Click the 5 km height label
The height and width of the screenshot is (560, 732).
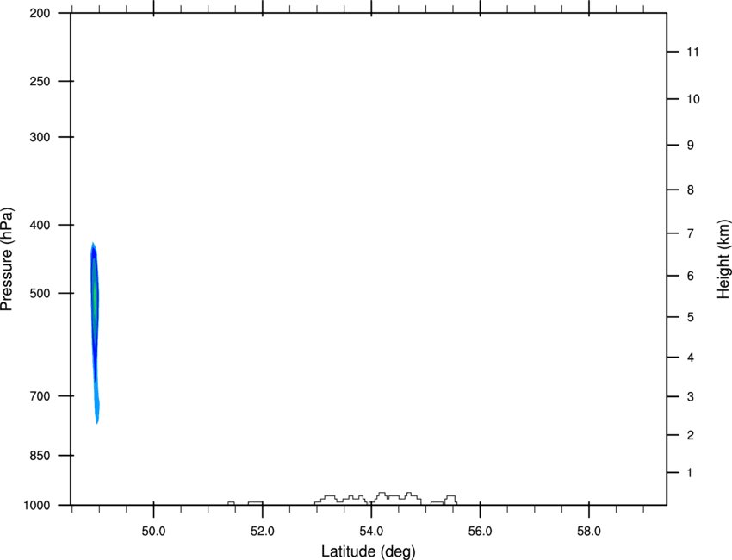[691, 318]
